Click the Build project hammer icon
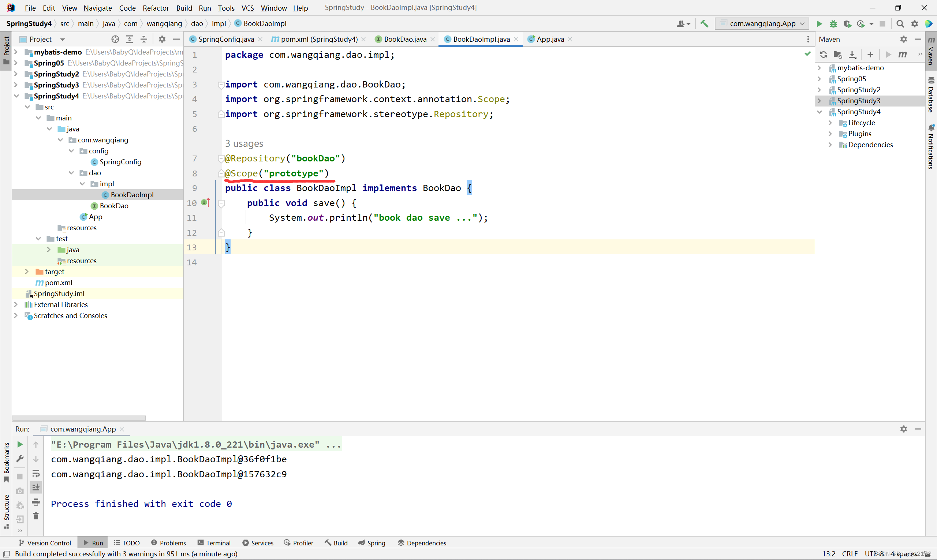 pyautogui.click(x=704, y=24)
